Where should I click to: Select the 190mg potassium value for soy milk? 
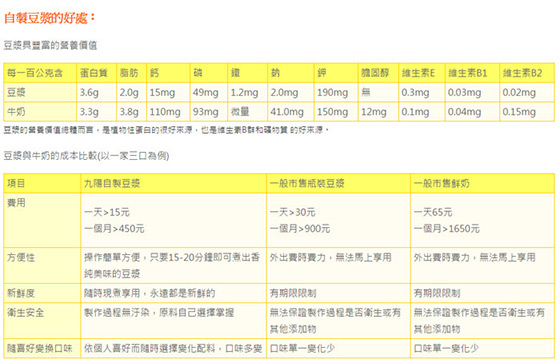[332, 92]
